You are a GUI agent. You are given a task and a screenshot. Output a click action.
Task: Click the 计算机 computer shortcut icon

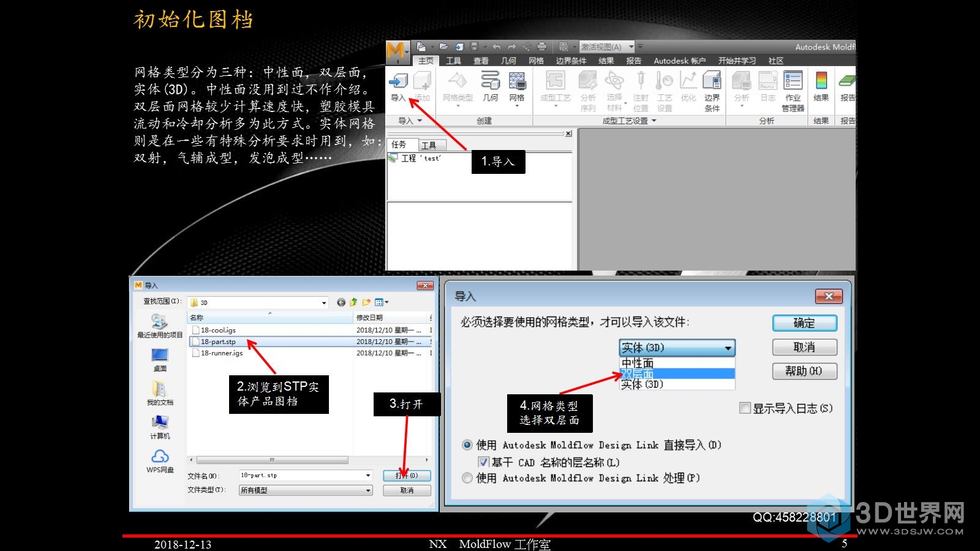[159, 422]
